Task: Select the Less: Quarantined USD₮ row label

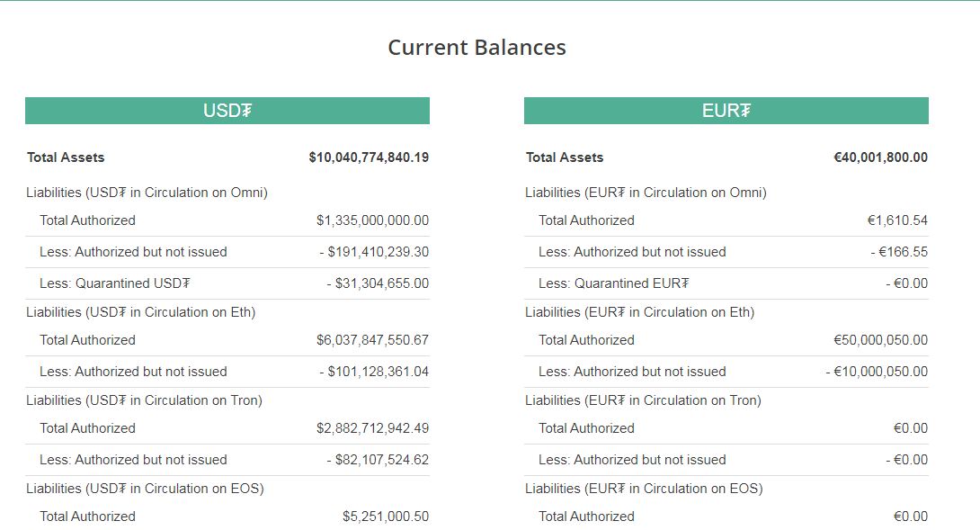Action: (114, 283)
